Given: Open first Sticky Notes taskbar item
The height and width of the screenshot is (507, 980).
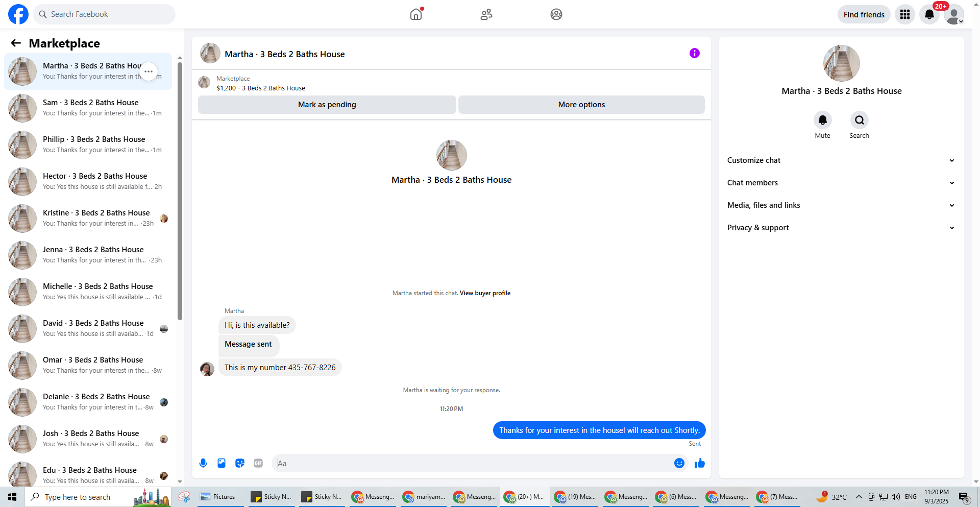Looking at the screenshot, I should coord(272,497).
